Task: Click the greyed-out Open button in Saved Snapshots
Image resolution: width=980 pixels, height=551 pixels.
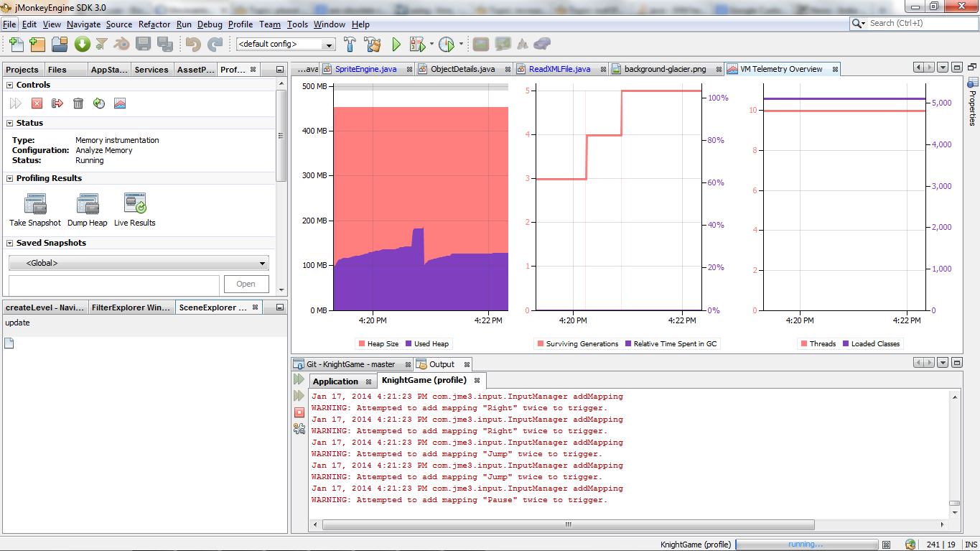Action: (x=246, y=284)
